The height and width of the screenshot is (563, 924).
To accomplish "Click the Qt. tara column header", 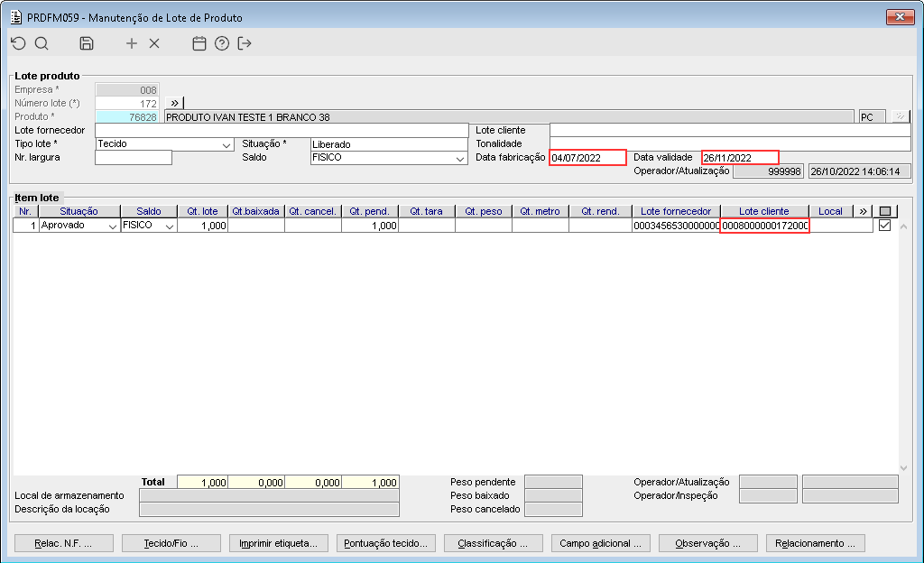I will click(x=427, y=211).
